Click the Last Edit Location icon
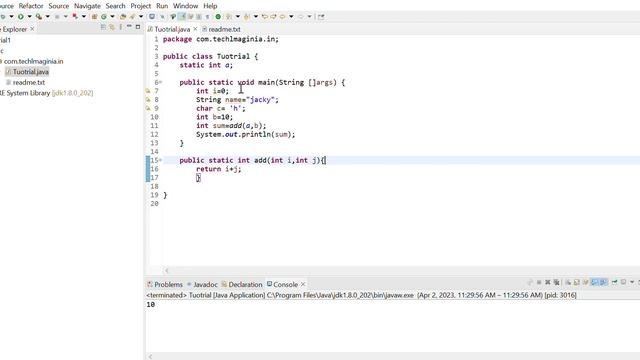The width and height of the screenshot is (640, 360). (264, 17)
